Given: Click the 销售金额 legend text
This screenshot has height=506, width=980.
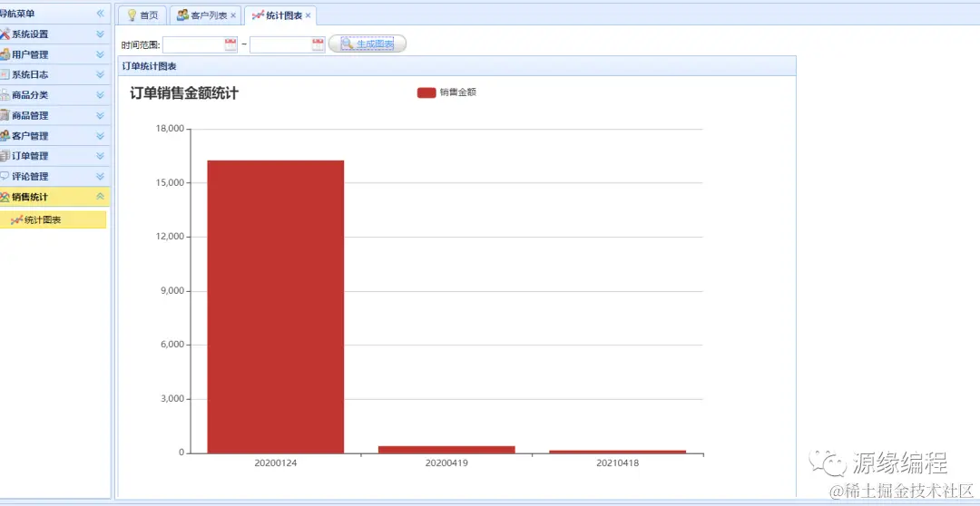Looking at the screenshot, I should click(x=458, y=92).
